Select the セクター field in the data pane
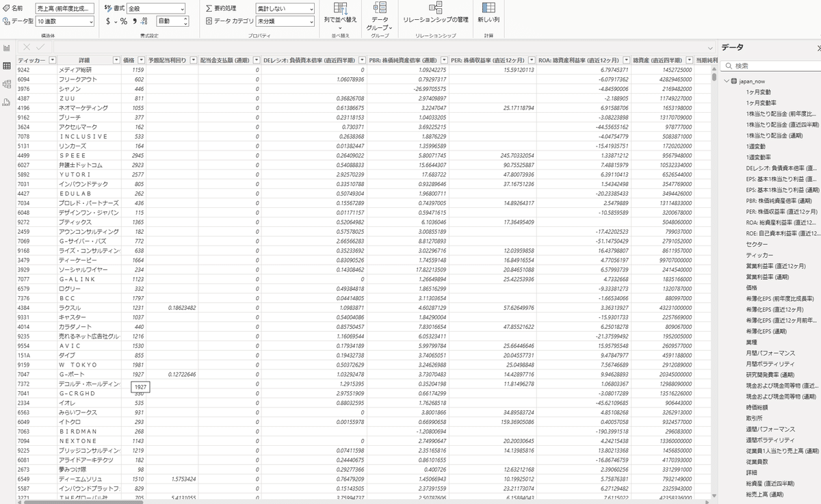This screenshot has width=821, height=504. point(756,243)
